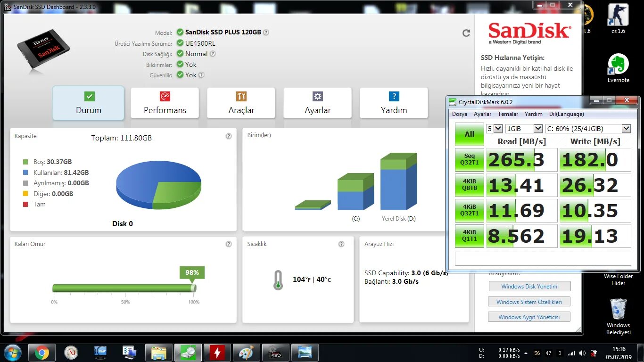Click help icon next to Güvenlik Yok
The width and height of the screenshot is (644, 362).
click(x=201, y=75)
